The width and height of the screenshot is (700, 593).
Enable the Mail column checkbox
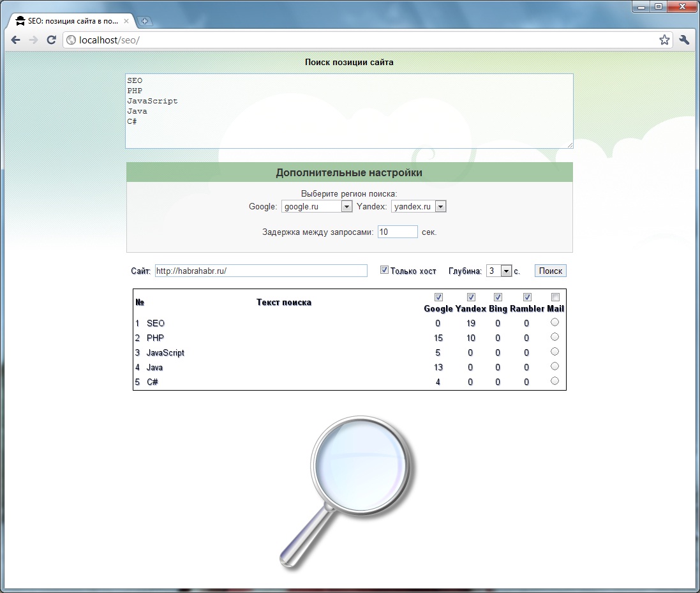pyautogui.click(x=555, y=297)
